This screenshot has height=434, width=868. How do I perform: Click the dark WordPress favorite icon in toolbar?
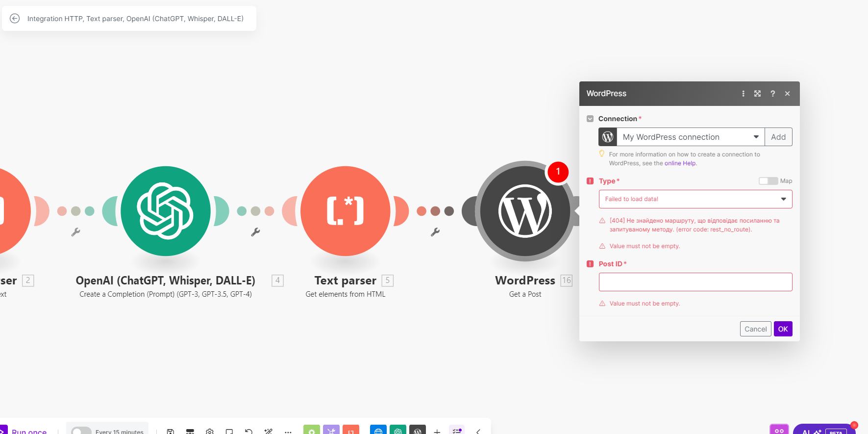click(x=418, y=430)
